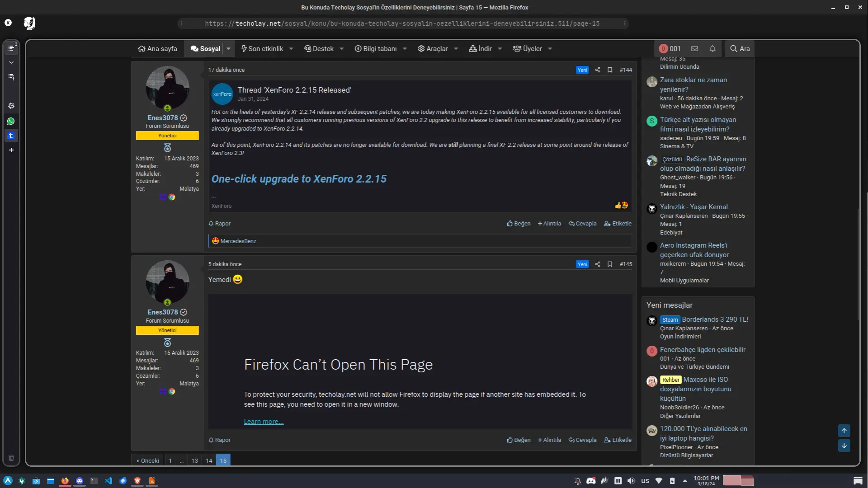The image size is (868, 488).
Task: Open the inbox envelope icon
Action: (695, 49)
